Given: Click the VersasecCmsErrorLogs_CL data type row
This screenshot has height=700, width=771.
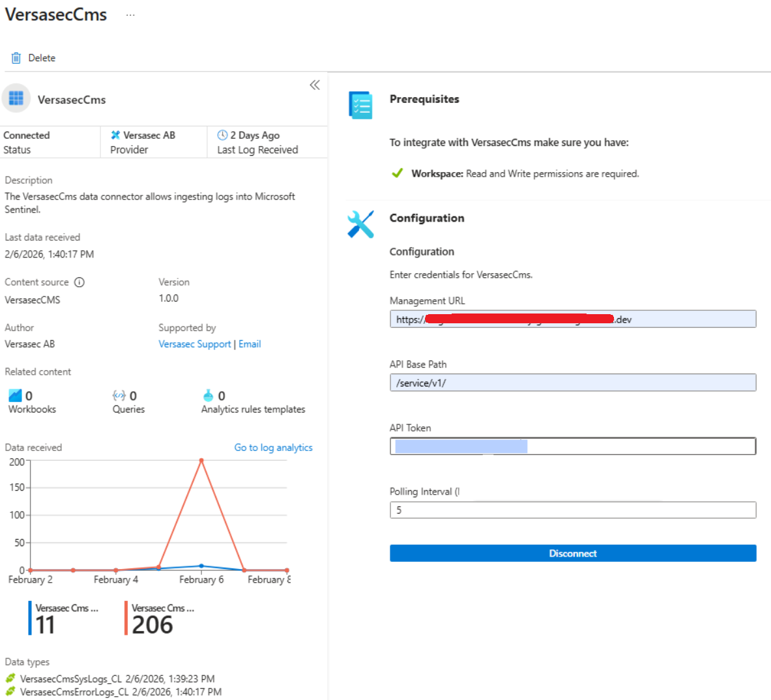Looking at the screenshot, I should 121,692.
